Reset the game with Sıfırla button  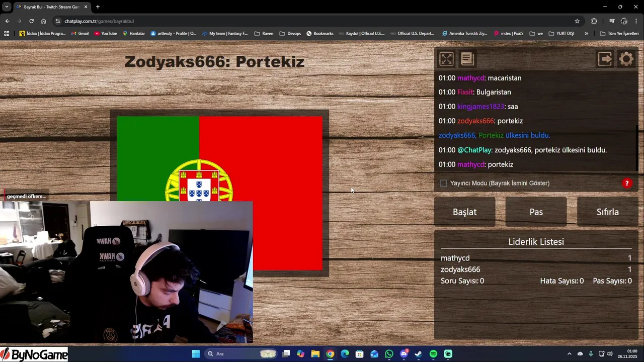coord(607,212)
